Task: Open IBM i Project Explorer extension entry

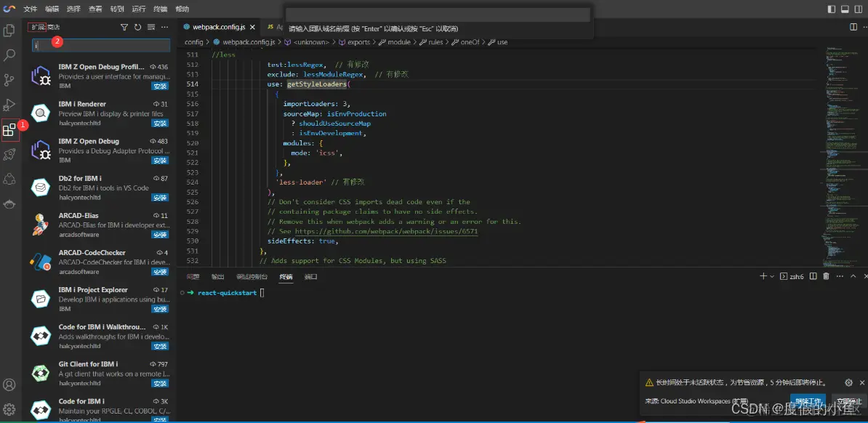Action: 100,299
